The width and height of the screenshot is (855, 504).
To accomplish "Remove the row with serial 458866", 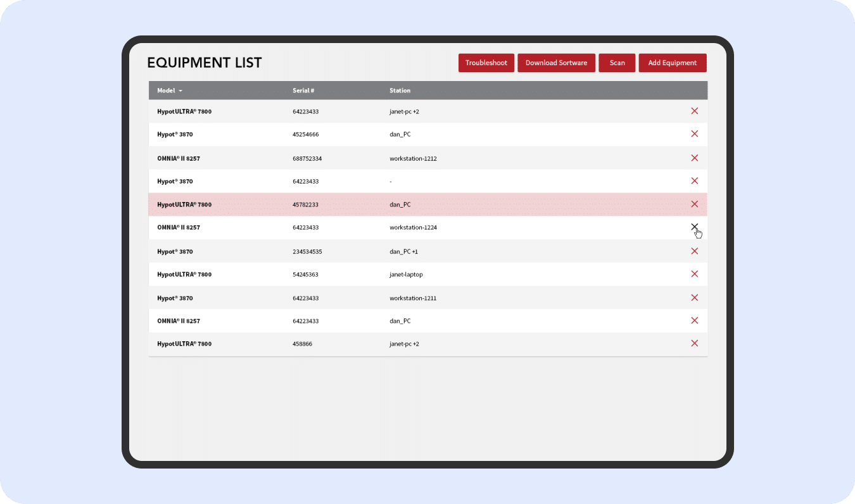I will [x=694, y=343].
